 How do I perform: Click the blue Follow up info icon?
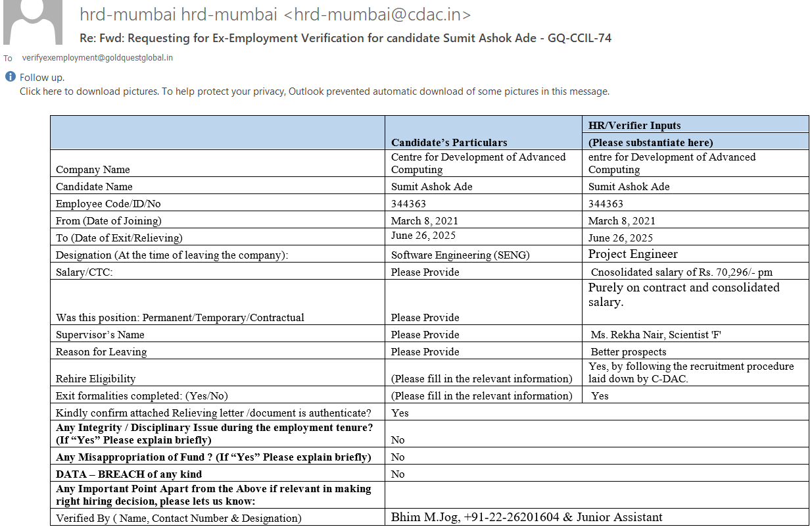tap(10, 77)
